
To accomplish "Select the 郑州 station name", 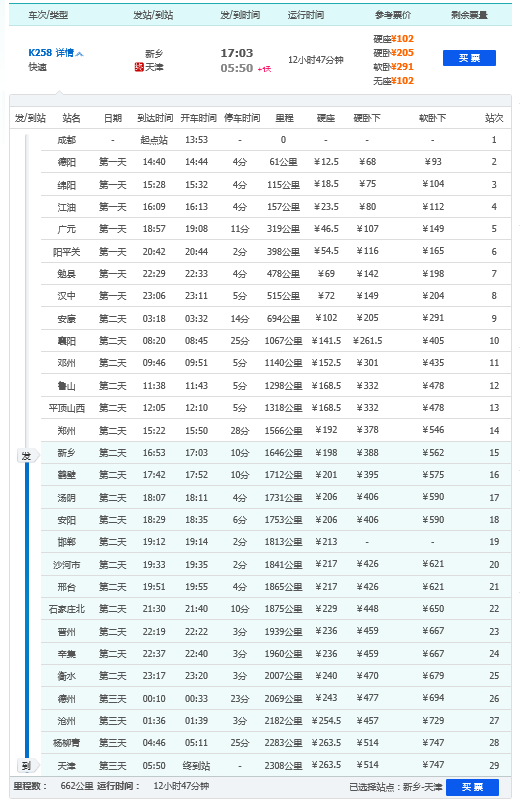I will tap(67, 431).
